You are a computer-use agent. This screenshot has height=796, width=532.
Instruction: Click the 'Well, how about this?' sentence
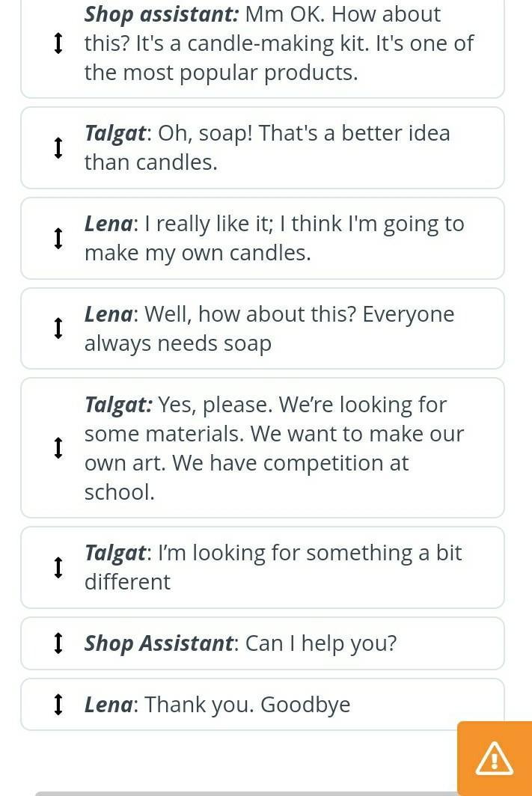(269, 328)
